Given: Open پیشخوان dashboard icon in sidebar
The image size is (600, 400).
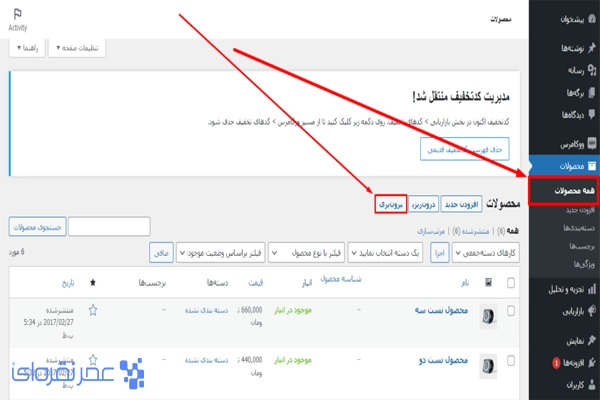Looking at the screenshot, I should (x=592, y=18).
